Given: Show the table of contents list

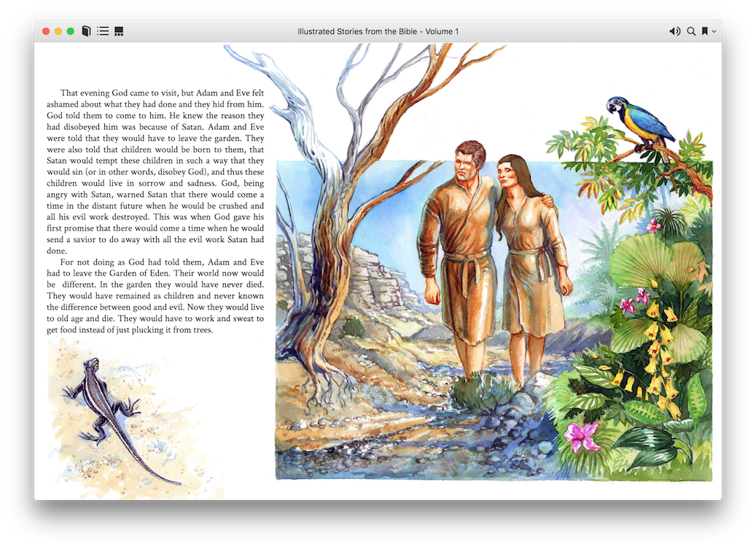Looking at the screenshot, I should point(103,31).
